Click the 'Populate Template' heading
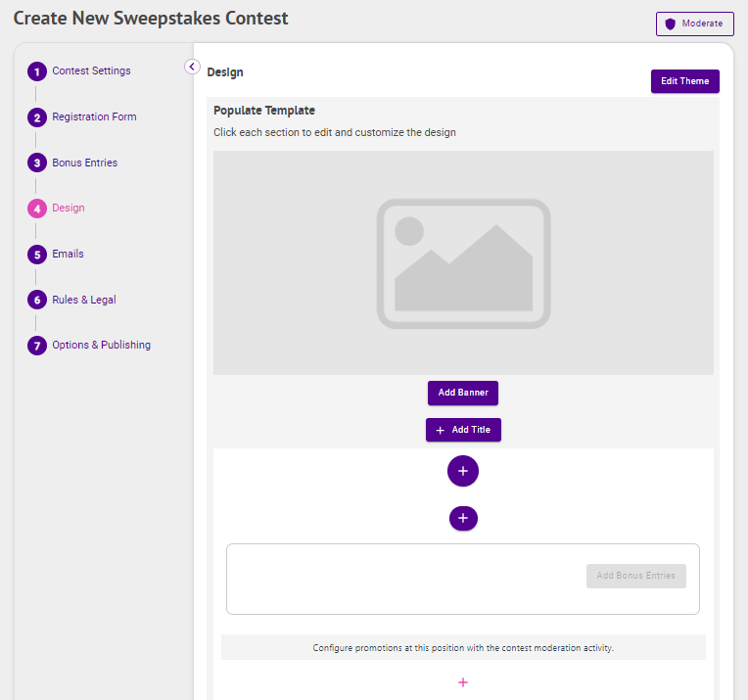This screenshot has width=748, height=700. point(264,111)
